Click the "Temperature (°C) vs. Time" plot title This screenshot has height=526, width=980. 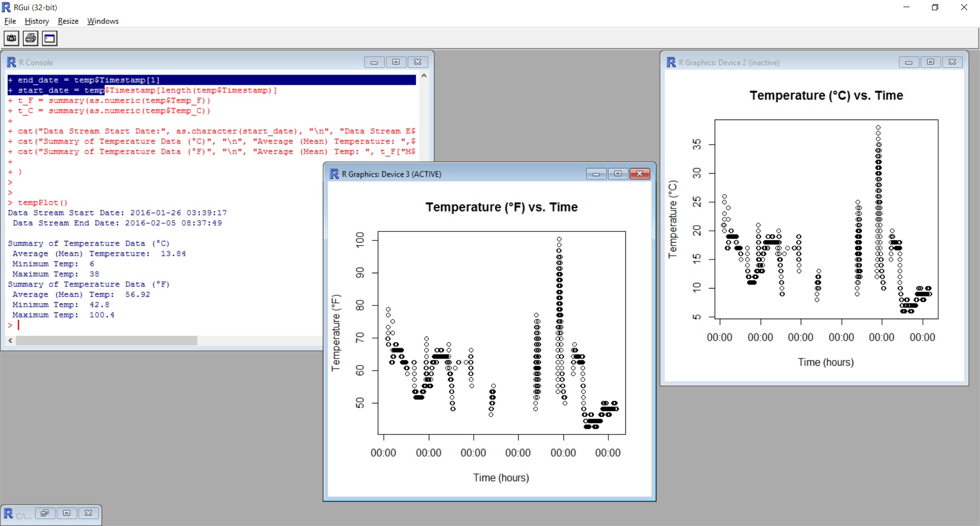(826, 95)
